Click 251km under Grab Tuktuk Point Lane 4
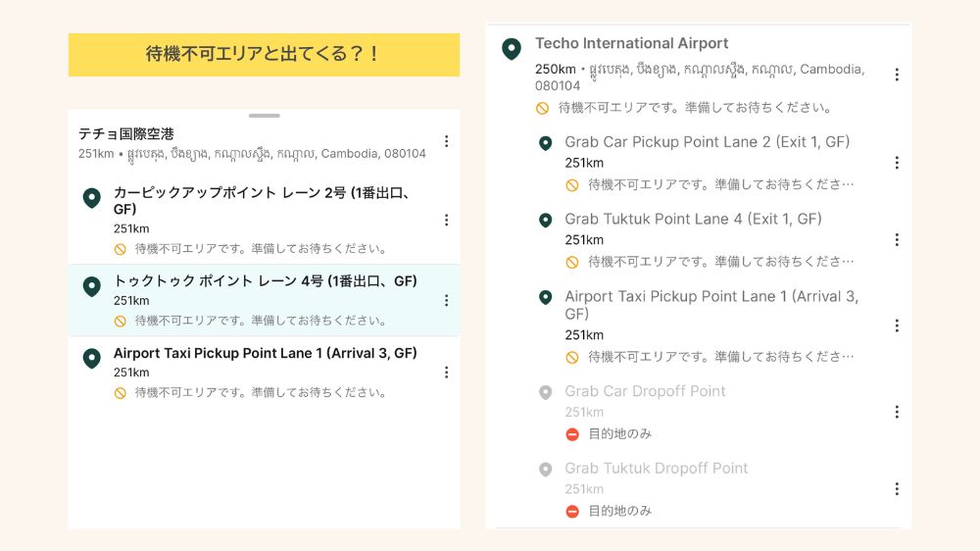The height and width of the screenshot is (551, 980). [584, 240]
